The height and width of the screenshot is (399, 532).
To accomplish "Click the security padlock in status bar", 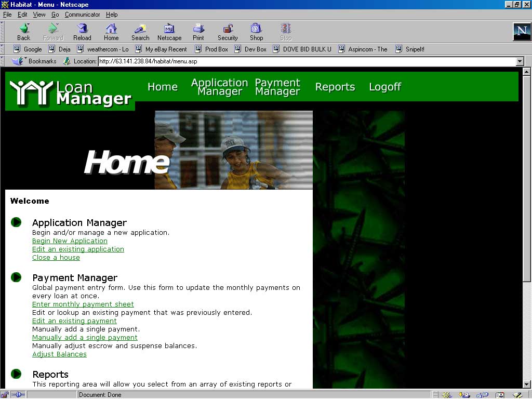I will 5,395.
